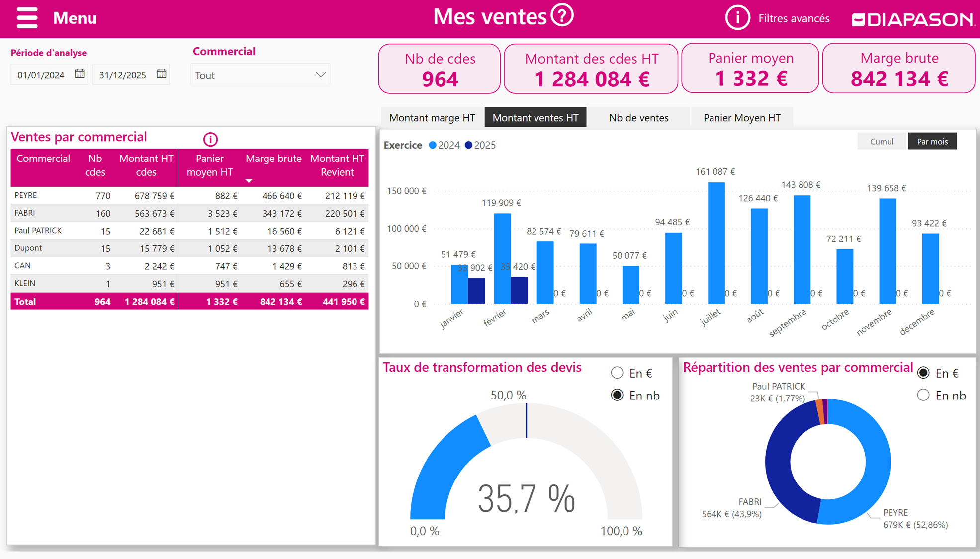Sort table by Montant HT cdes column
Image resolution: width=980 pixels, height=559 pixels.
[x=146, y=165]
